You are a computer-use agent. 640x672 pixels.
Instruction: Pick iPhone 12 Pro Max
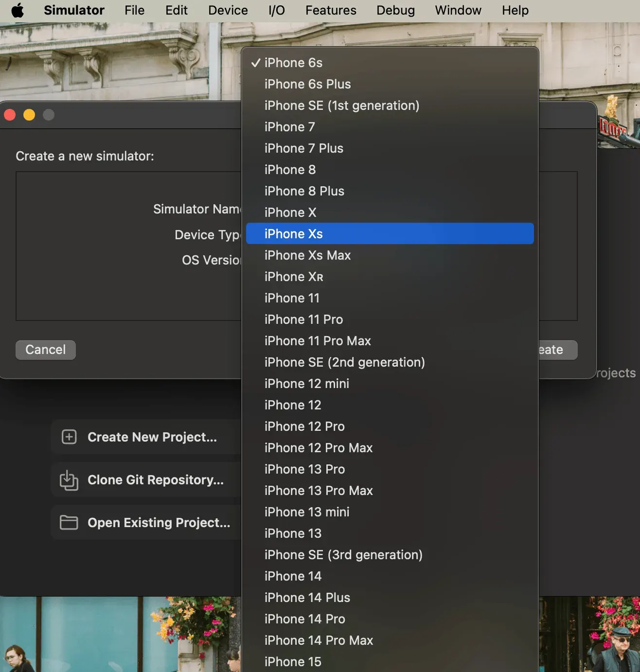390,448
